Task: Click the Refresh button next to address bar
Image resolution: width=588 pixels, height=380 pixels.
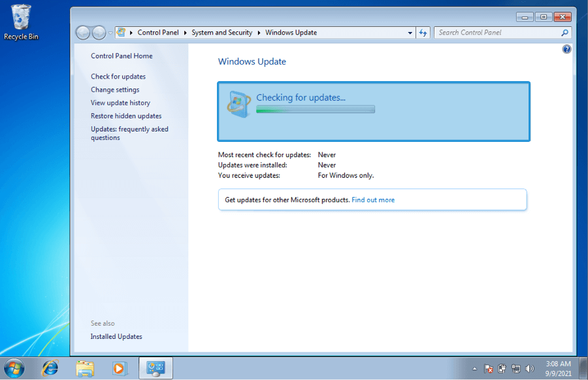Action: [423, 33]
